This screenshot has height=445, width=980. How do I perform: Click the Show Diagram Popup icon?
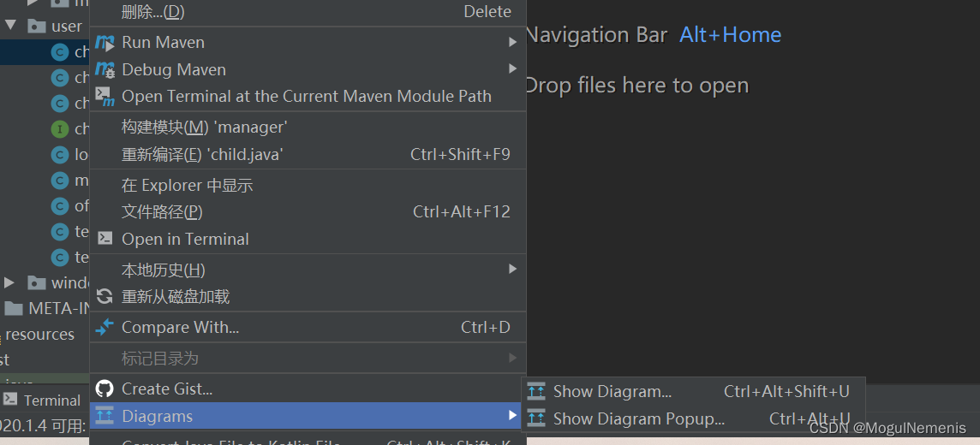coord(536,418)
